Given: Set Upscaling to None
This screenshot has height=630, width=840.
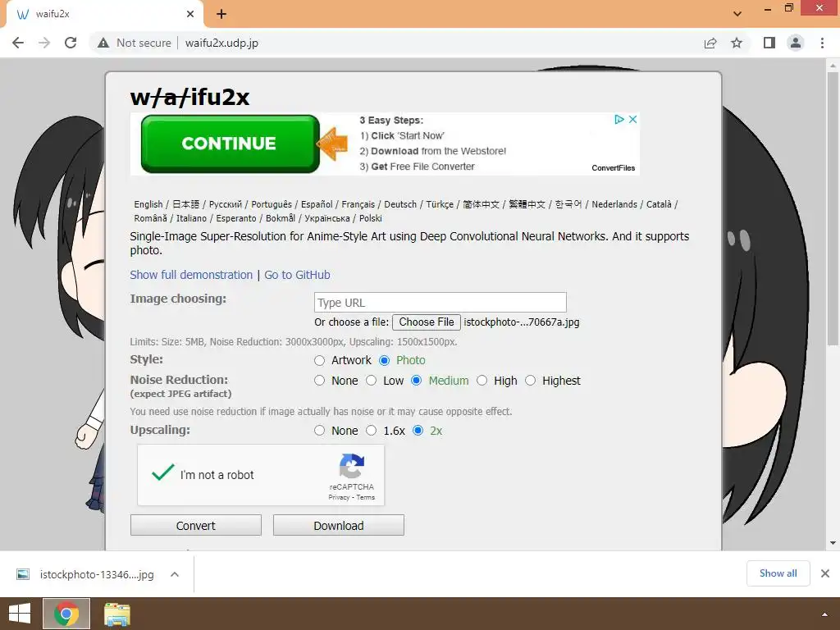Looking at the screenshot, I should coord(319,430).
